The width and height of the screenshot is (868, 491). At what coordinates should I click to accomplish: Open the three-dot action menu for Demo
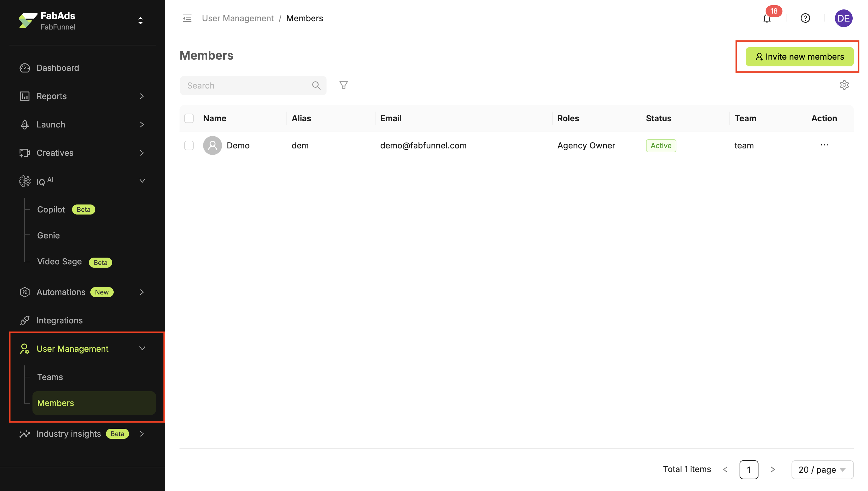pyautogui.click(x=824, y=145)
